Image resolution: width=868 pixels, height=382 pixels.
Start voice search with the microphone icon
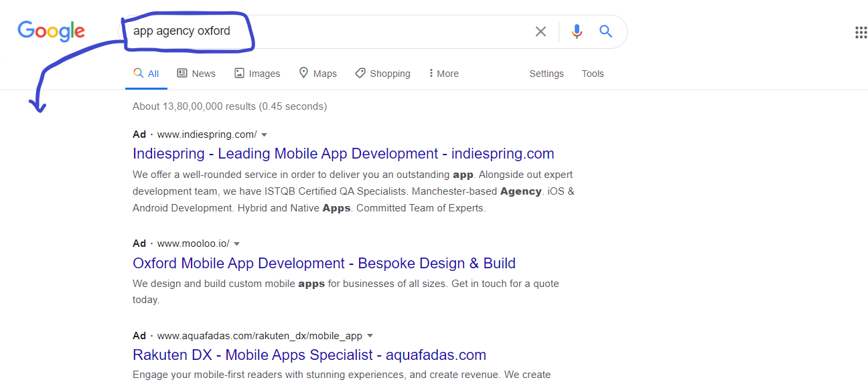tap(577, 31)
